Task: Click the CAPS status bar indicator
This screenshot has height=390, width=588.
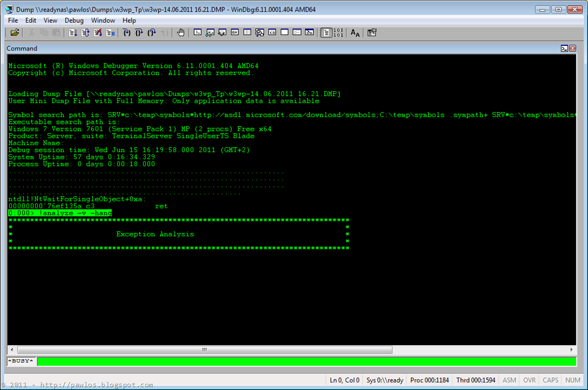Action: point(551,380)
